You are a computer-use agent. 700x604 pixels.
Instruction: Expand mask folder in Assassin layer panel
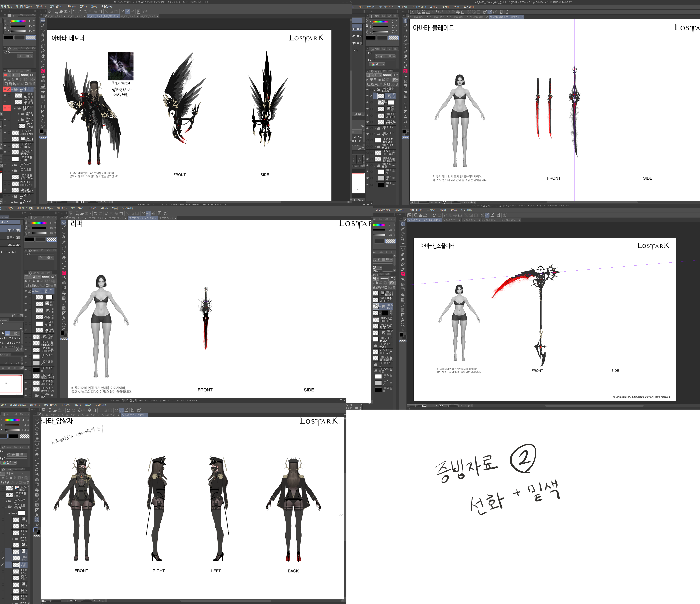click(x=13, y=539)
